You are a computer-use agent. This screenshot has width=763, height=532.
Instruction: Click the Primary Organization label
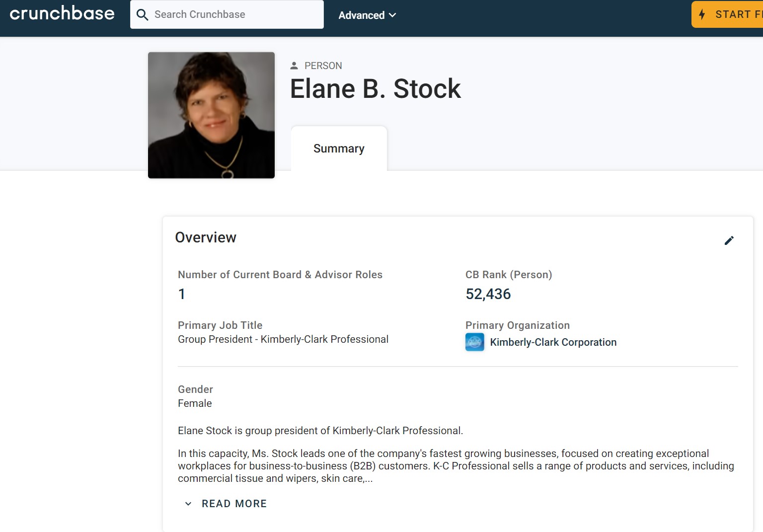click(x=518, y=325)
